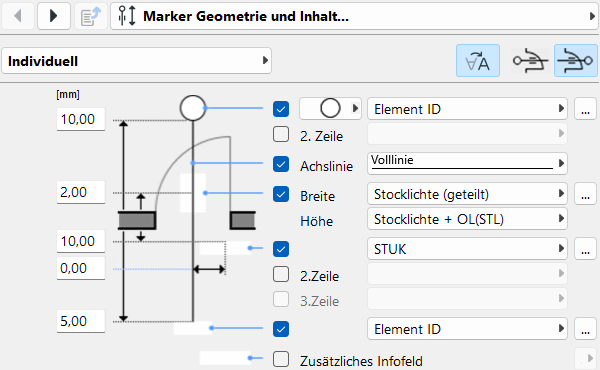Select marker with circle on right side
600x370 pixels.
[576, 61]
